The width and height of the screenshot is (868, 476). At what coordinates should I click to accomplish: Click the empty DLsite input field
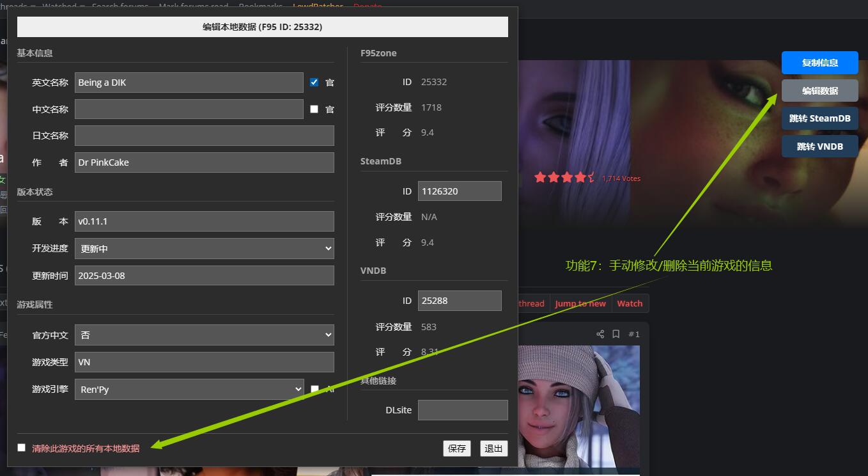point(463,410)
